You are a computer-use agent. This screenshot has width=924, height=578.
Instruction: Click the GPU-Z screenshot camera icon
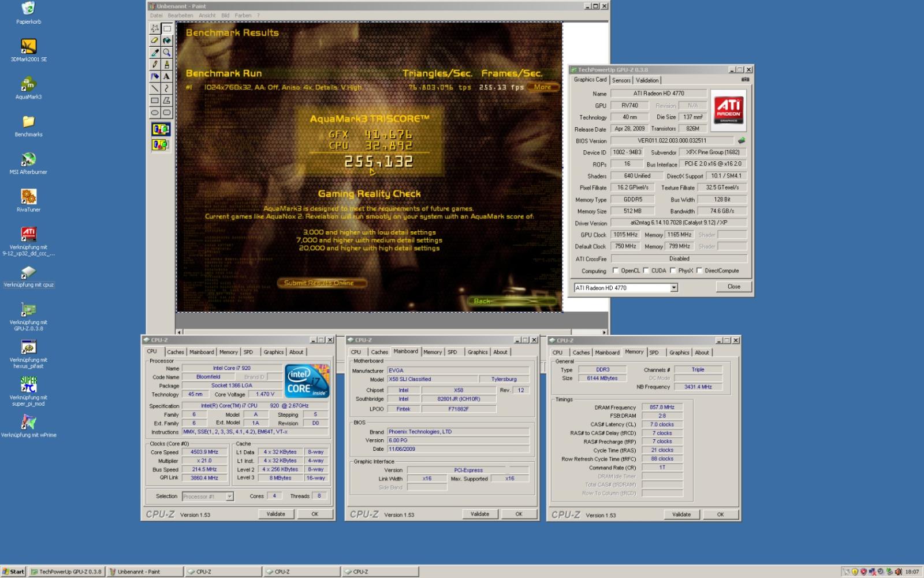pyautogui.click(x=746, y=79)
